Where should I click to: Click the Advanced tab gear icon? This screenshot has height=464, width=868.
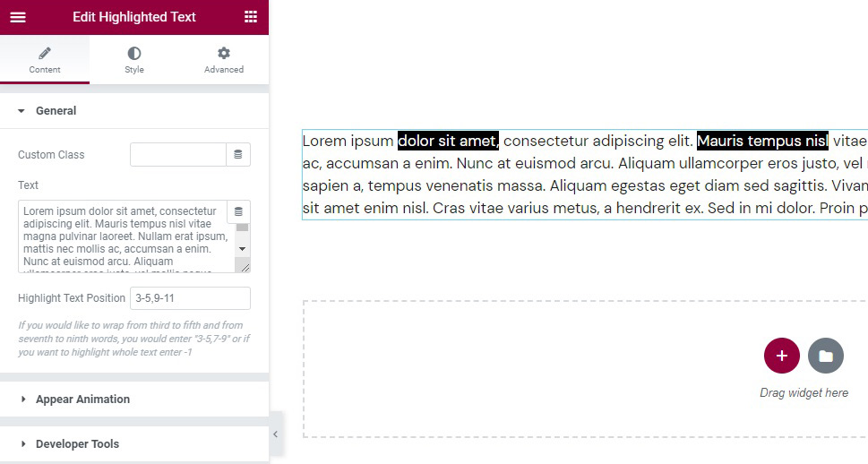pos(224,54)
